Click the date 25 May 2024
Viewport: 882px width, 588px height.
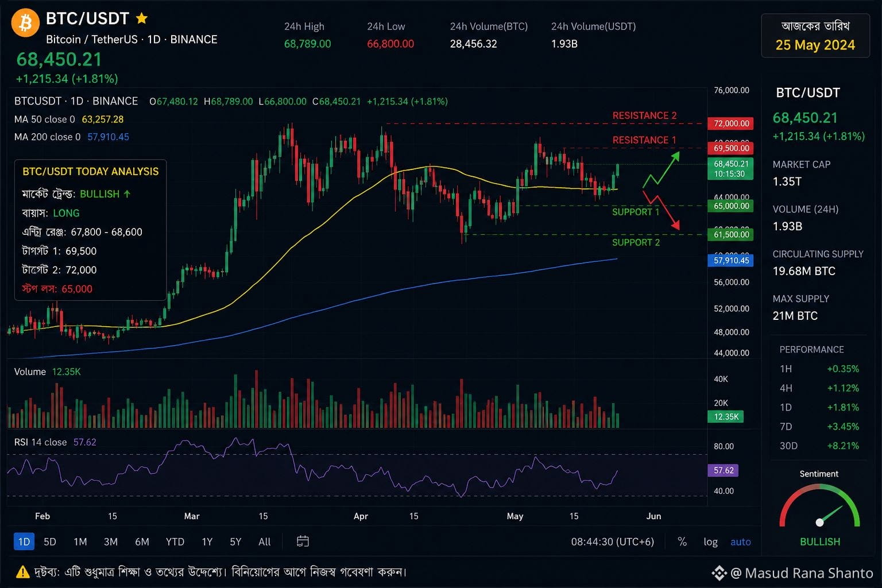tap(815, 45)
